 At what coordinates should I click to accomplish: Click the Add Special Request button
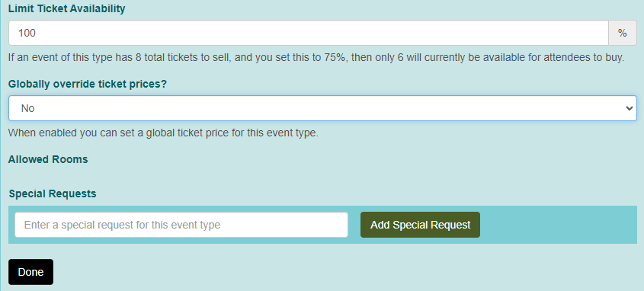click(420, 225)
